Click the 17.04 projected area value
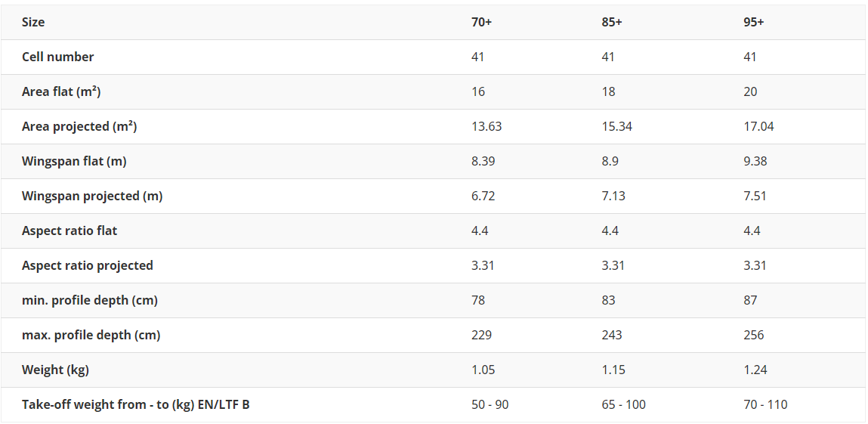 [x=758, y=127]
